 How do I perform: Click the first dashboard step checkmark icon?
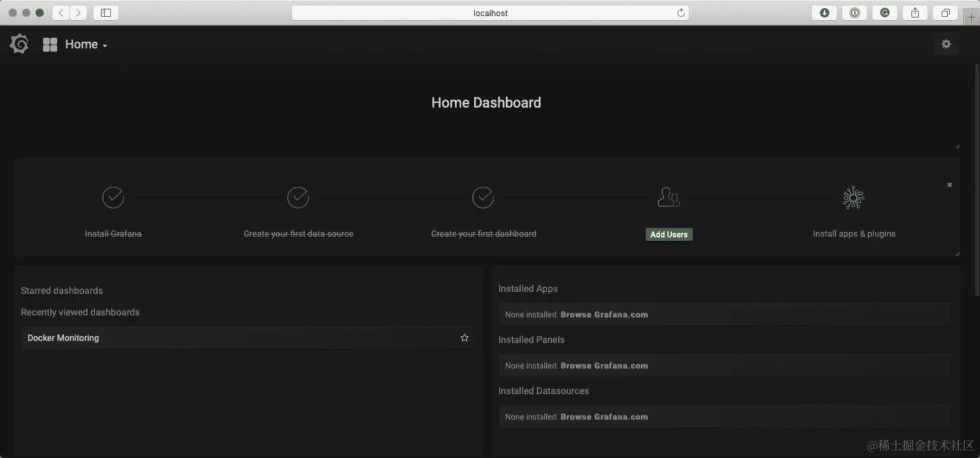coord(483,198)
